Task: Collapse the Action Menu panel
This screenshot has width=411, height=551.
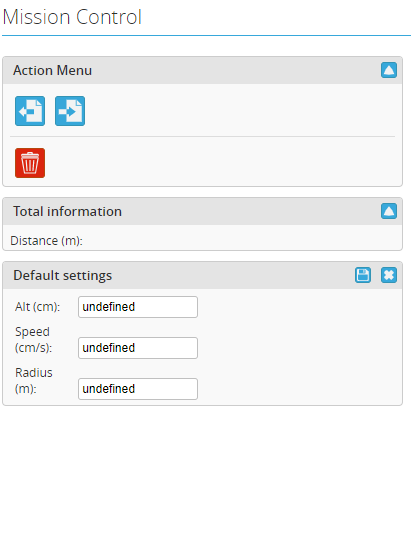Action: (x=389, y=70)
